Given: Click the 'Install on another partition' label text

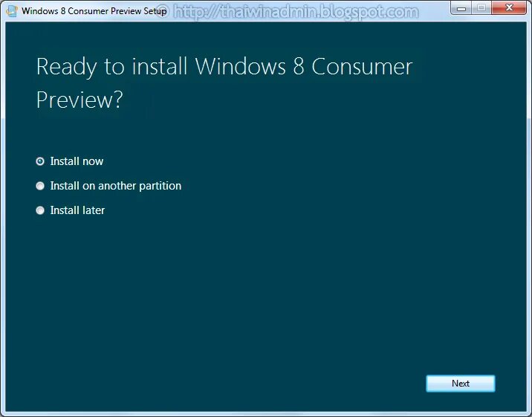Looking at the screenshot, I should point(116,186).
